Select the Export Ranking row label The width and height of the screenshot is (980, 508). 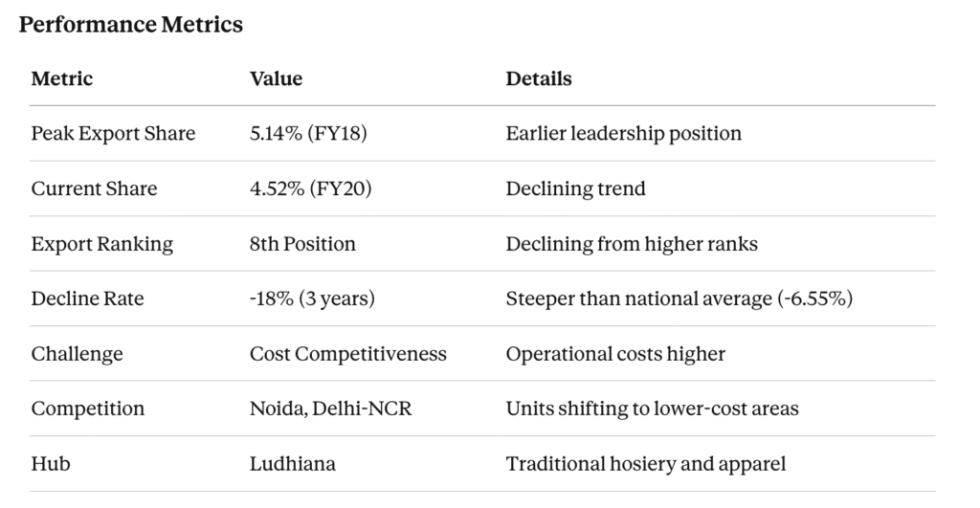click(x=102, y=244)
